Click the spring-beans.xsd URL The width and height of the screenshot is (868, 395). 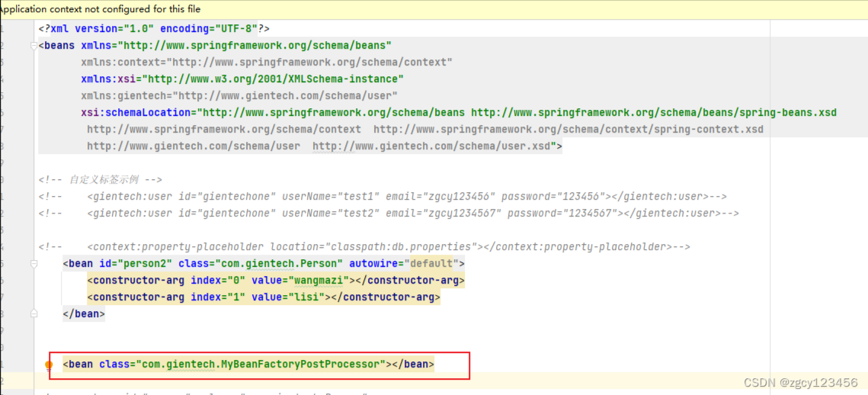653,112
